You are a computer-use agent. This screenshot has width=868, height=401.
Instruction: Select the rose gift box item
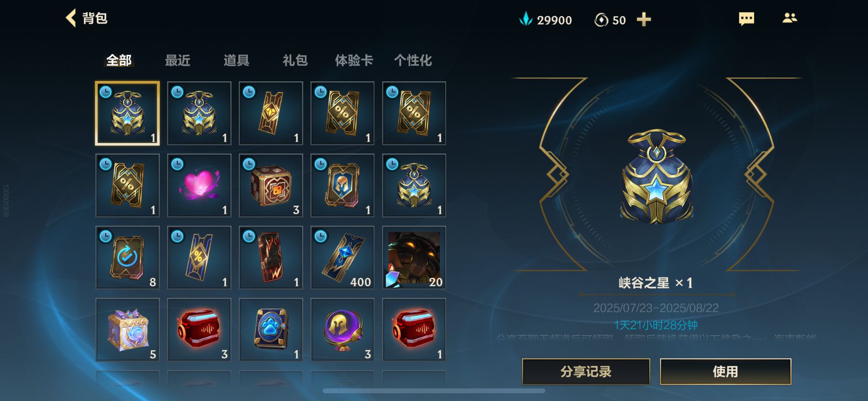pos(127,330)
